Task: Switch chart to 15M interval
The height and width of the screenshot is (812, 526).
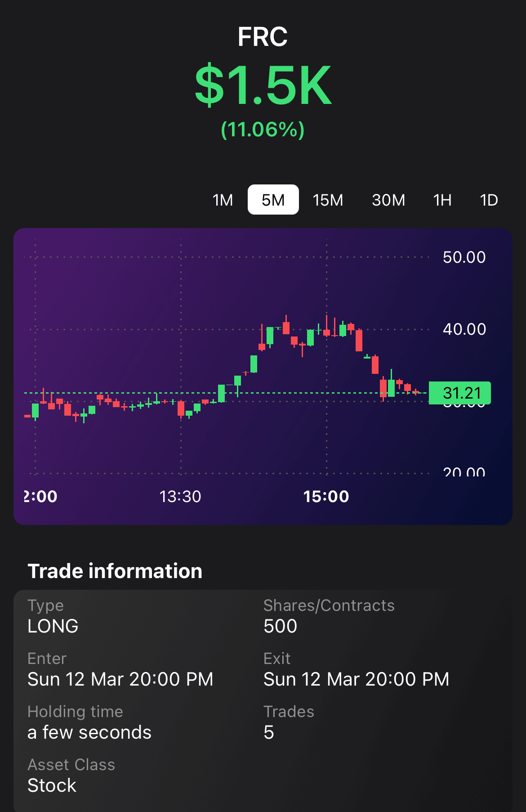Action: (328, 200)
